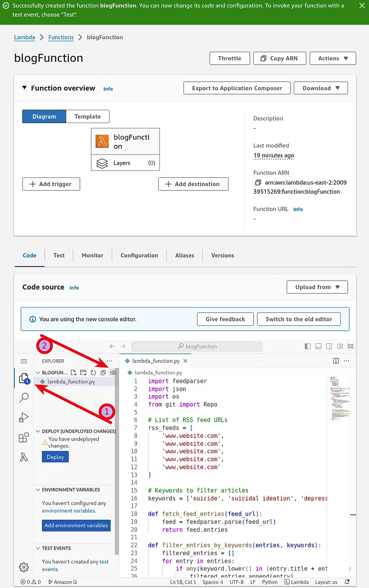369x588 pixels.
Task: Click the Copy ARN button
Action: tap(280, 58)
